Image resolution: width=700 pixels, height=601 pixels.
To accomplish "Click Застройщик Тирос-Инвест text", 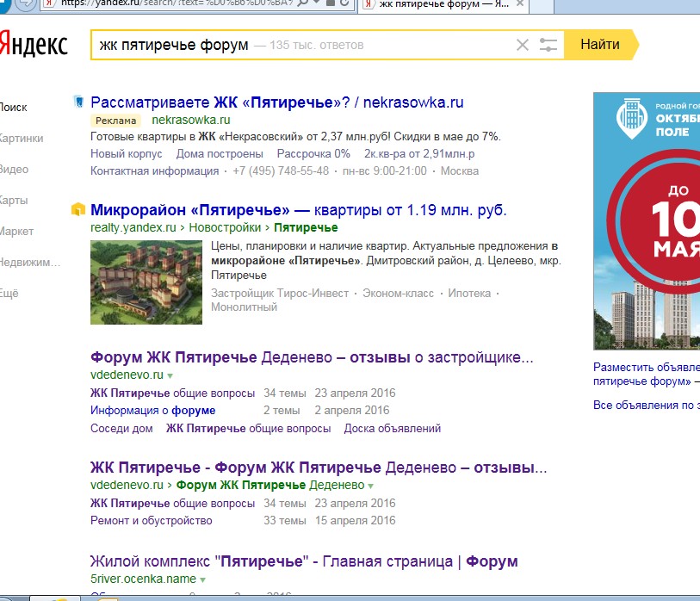I will (x=280, y=294).
